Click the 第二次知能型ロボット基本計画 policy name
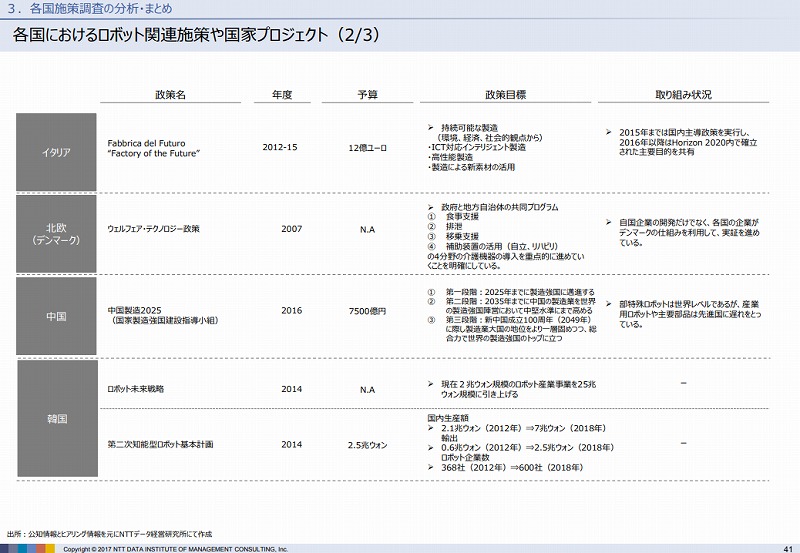Viewport: 800px width, 553px height. tap(160, 443)
